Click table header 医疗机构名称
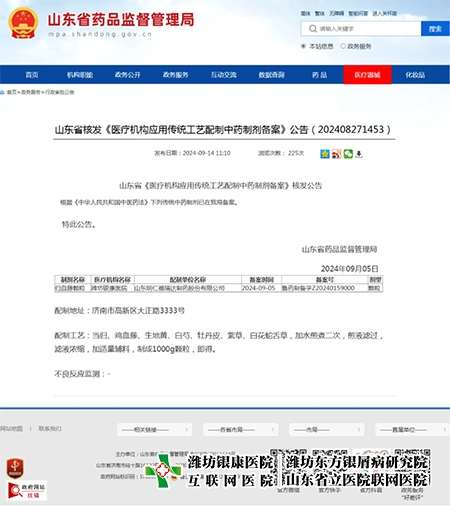 tap(112, 280)
